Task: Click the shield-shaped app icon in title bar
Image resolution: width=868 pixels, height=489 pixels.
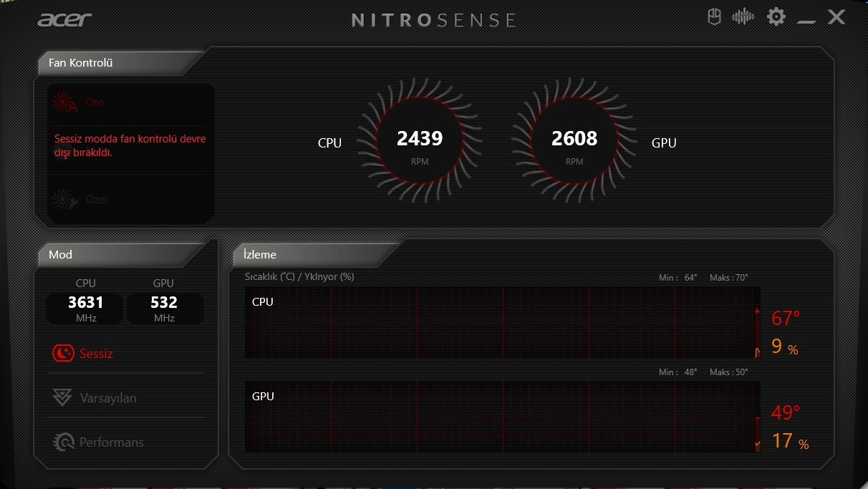Action: (714, 16)
